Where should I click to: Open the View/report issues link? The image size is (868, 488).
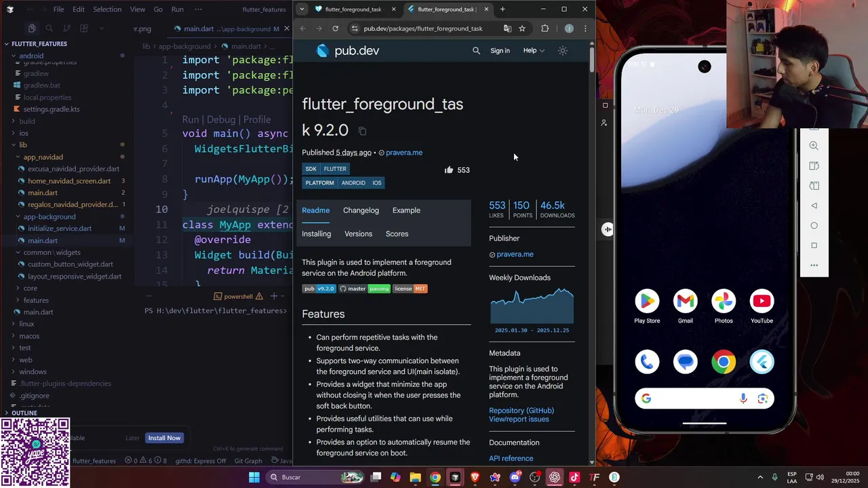point(519,420)
